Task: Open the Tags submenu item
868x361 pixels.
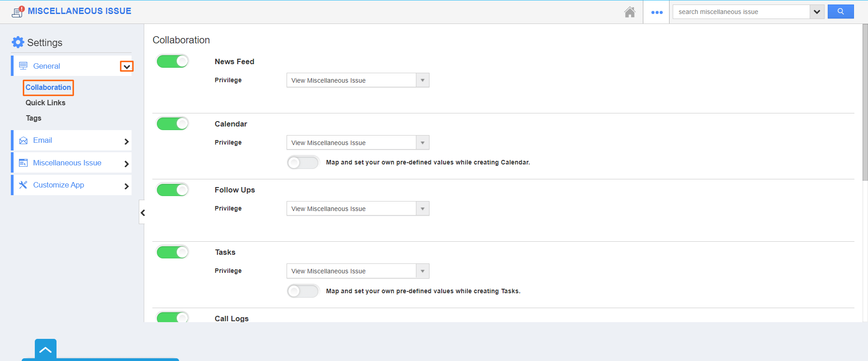Action: click(x=33, y=118)
